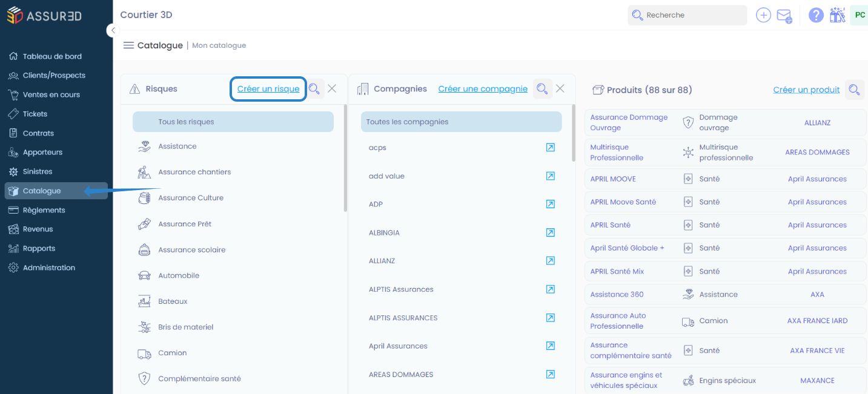Screen dimensions: 868x394
Task: Click the plus circle icon in header
Action: 763,15
